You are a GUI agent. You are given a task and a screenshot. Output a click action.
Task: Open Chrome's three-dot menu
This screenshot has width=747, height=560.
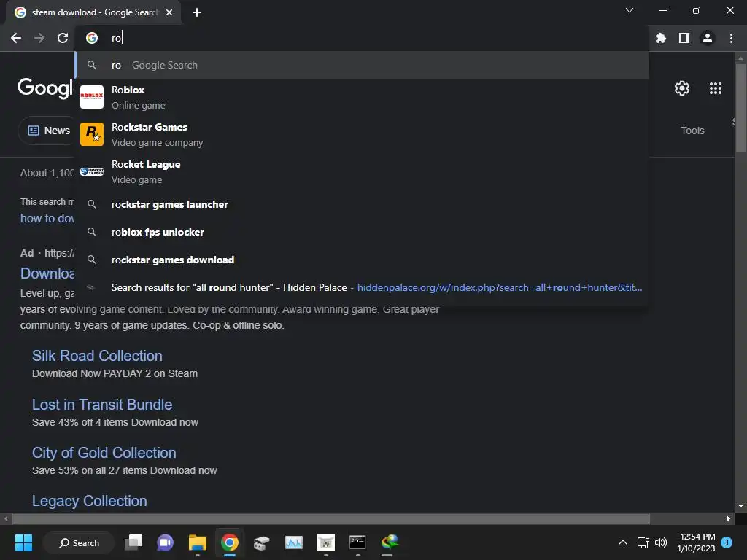731,38
